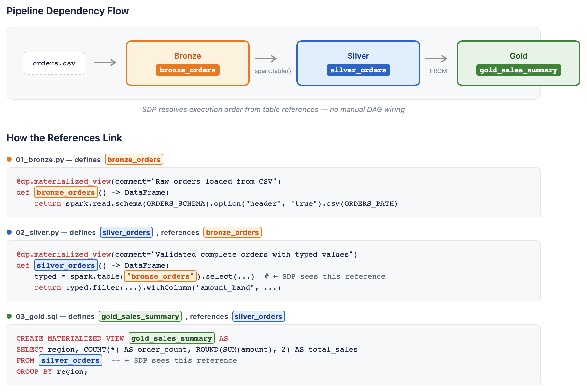Click highlighted bronze_orders function name after def
Image resolution: width=587 pixels, height=392 pixels.
(66, 192)
